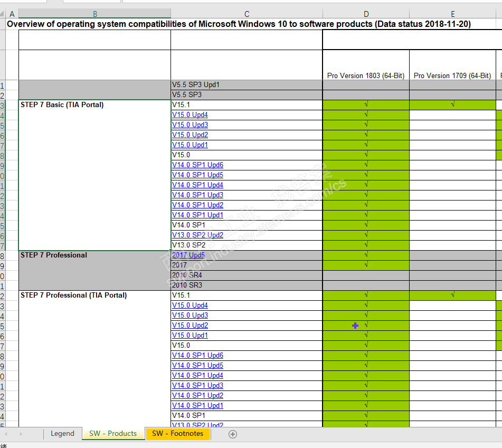Open V14.0 SP1 Upd2 link under STEP 7 Basic
Image resolution: width=502 pixels, height=448 pixels.
(x=197, y=205)
